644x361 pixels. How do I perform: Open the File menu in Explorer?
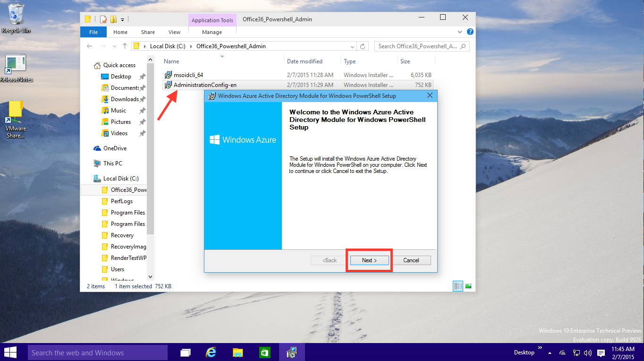pyautogui.click(x=93, y=32)
